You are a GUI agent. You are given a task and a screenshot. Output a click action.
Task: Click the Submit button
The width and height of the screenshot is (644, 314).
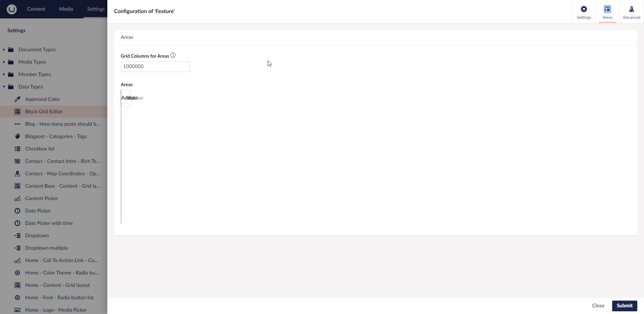tap(624, 306)
